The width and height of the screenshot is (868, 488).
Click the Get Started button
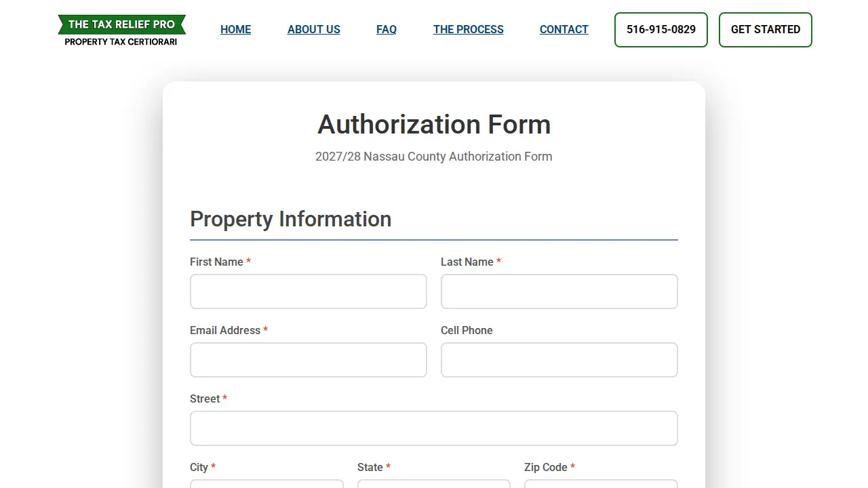tap(766, 30)
